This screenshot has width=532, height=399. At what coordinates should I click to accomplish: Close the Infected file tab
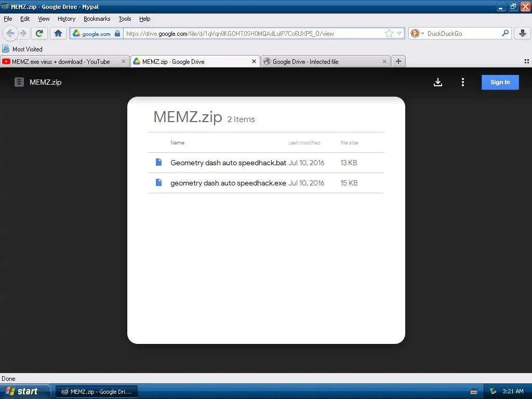(x=384, y=61)
